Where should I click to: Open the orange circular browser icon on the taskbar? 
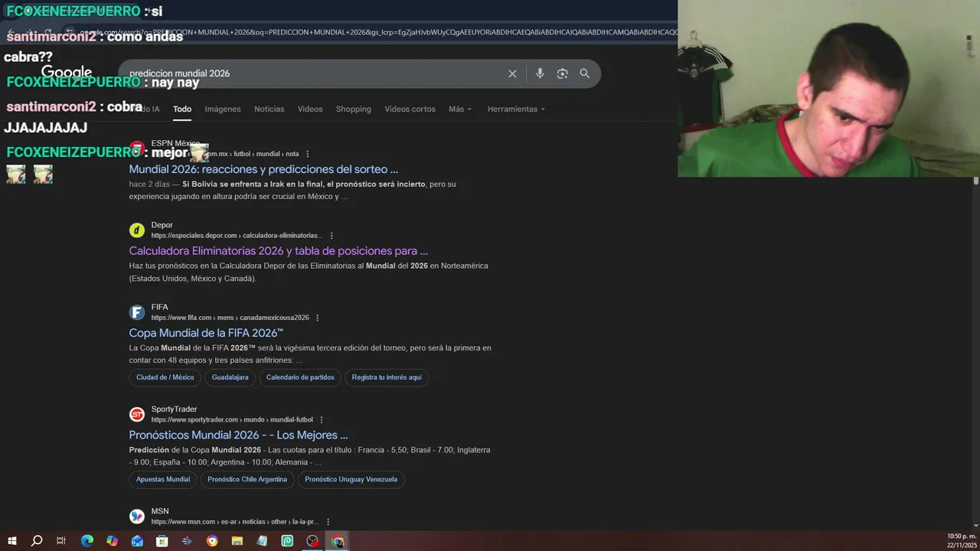(212, 541)
